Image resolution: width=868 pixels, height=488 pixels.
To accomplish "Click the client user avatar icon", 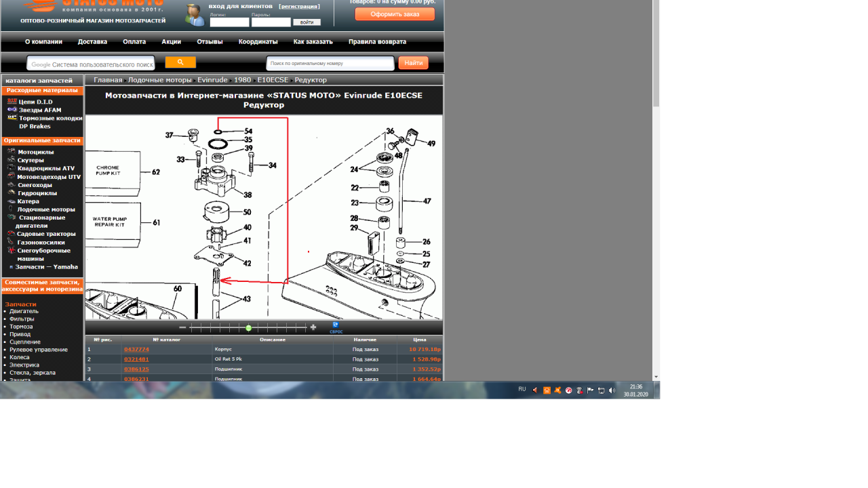I will coord(195,14).
